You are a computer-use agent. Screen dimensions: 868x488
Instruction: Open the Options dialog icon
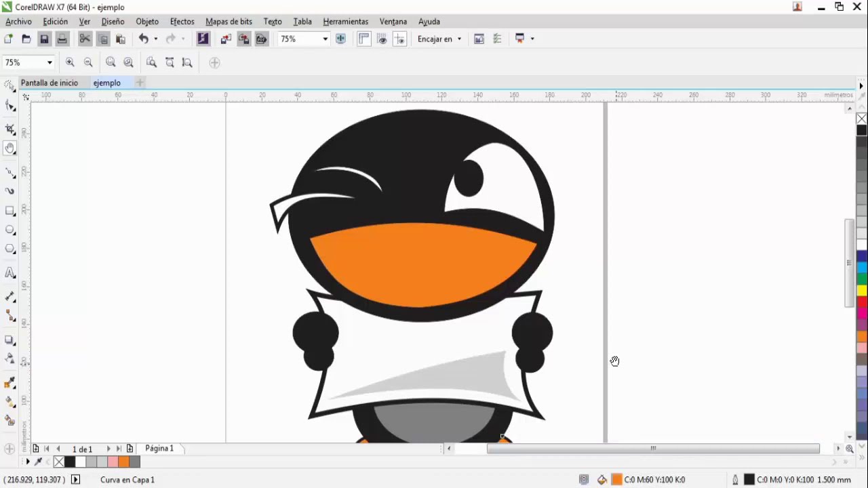[x=479, y=39]
